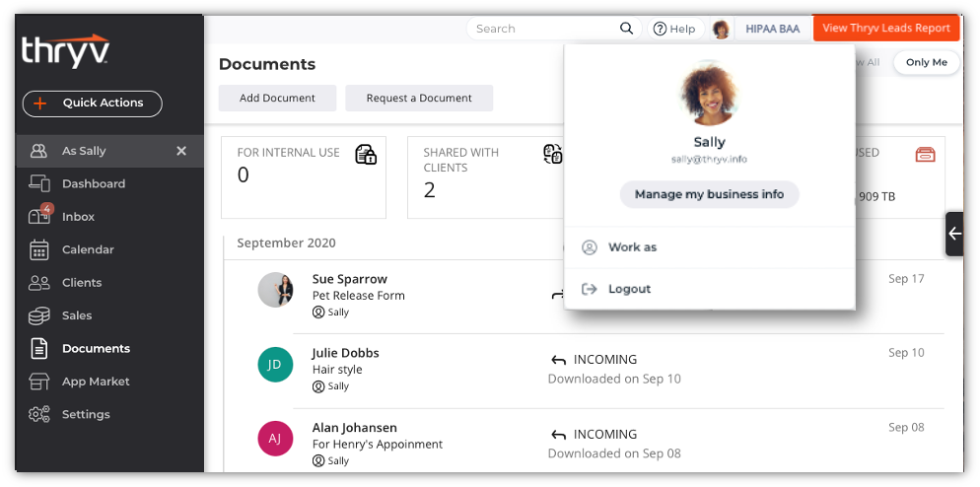This screenshot has height=487, width=980.
Task: Open the Inbox mailbox icon
Action: pyautogui.click(x=38, y=217)
